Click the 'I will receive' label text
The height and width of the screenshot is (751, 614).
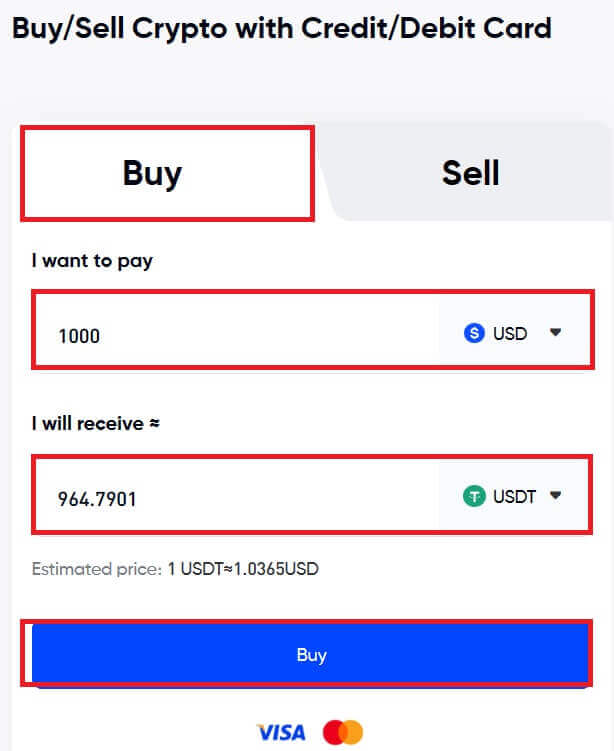[87, 423]
